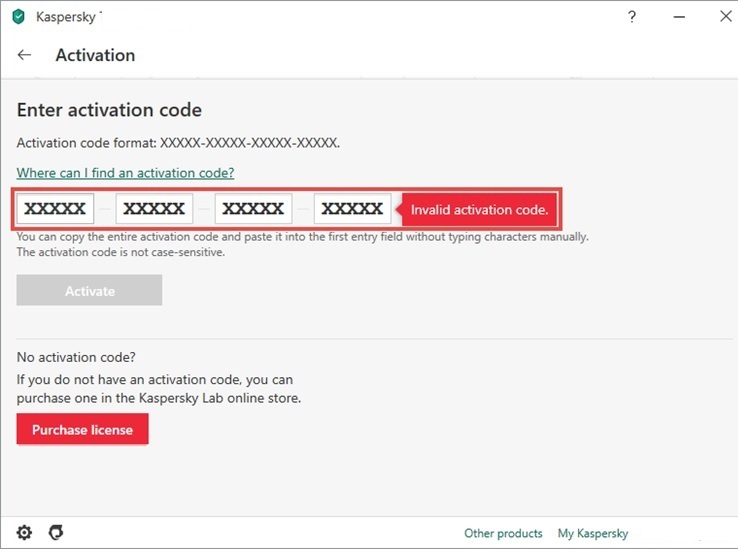Minimize the Kaspersky window
Image resolution: width=738 pixels, height=556 pixels.
click(678, 16)
